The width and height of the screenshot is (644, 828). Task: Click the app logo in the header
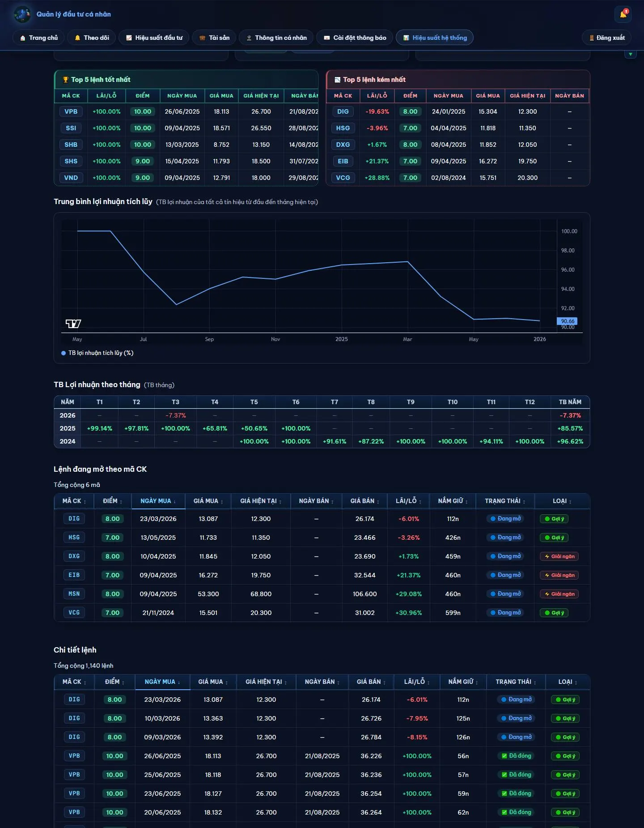pyautogui.click(x=22, y=14)
